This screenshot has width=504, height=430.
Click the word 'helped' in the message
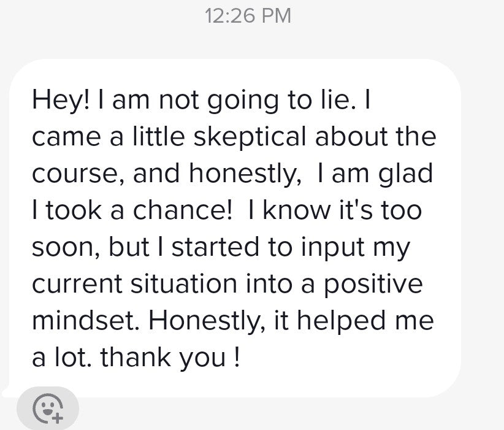[341, 321]
